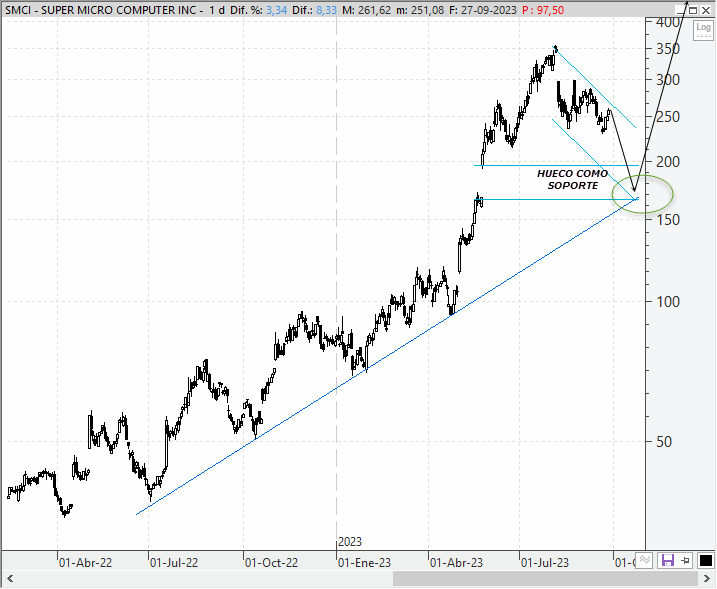Click the 01-Abr-23 date label
This screenshot has width=717, height=589.
[456, 562]
